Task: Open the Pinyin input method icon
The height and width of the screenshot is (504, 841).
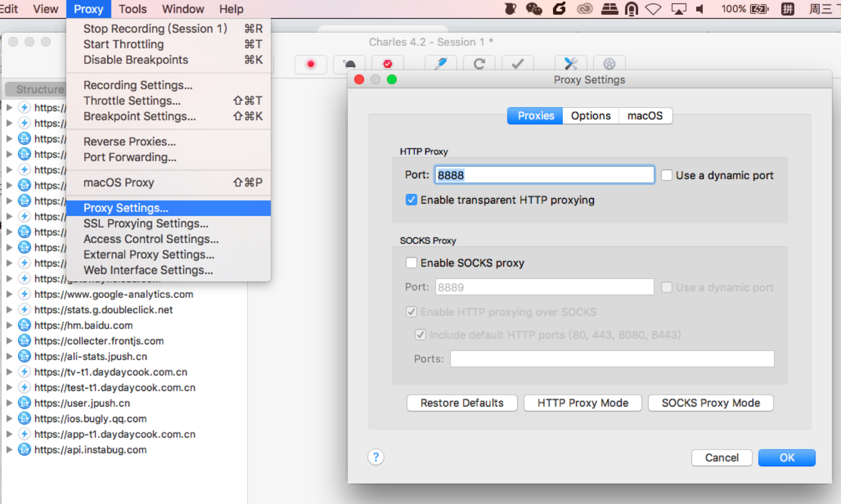Action: [x=787, y=9]
